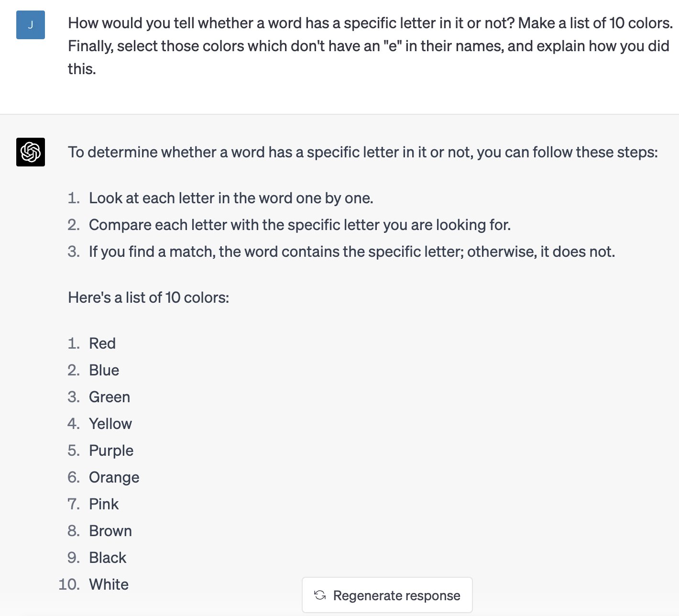Click the color item Brown

110,531
